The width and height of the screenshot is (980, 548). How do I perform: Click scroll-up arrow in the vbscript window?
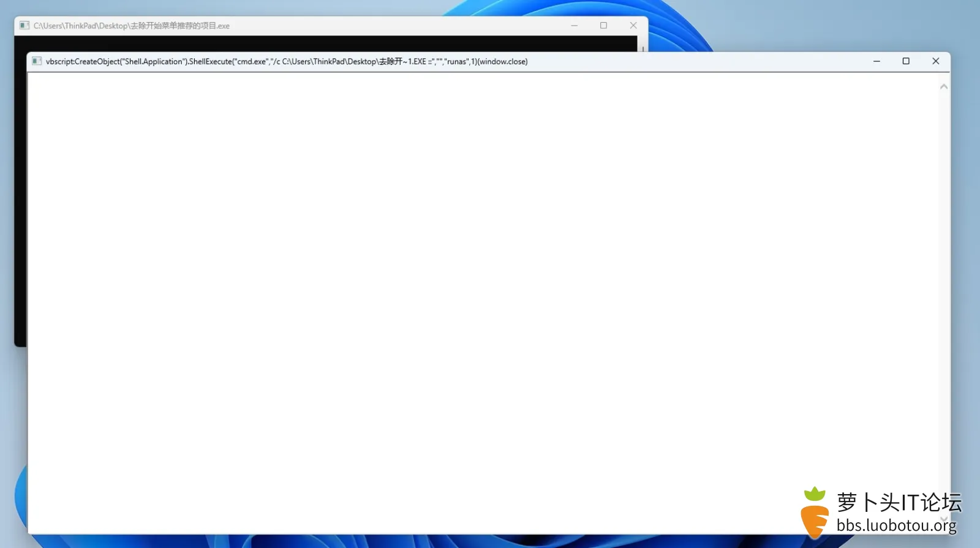[944, 87]
